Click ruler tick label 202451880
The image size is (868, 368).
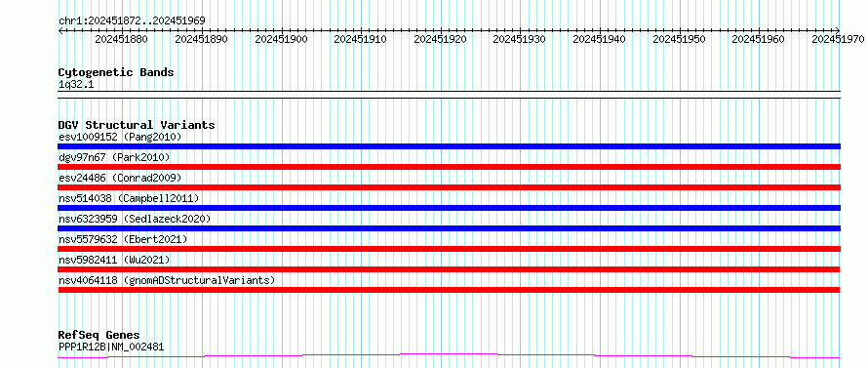click(121, 39)
